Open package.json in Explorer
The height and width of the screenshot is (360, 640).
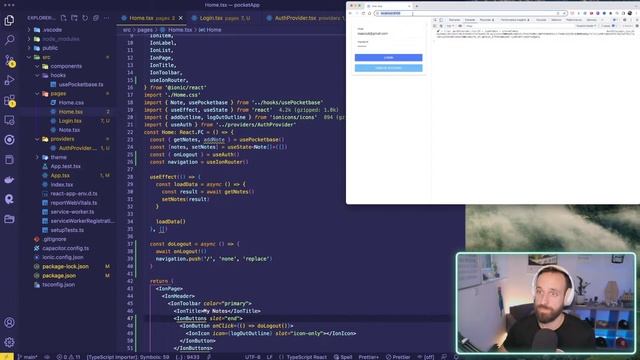click(x=59, y=276)
